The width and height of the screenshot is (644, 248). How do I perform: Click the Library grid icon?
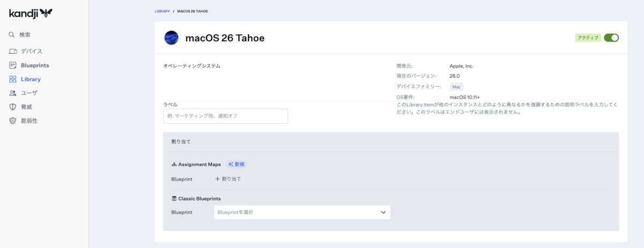click(13, 79)
